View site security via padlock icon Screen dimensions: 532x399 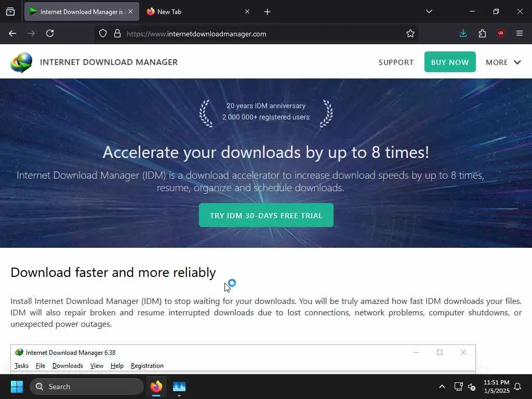click(117, 34)
